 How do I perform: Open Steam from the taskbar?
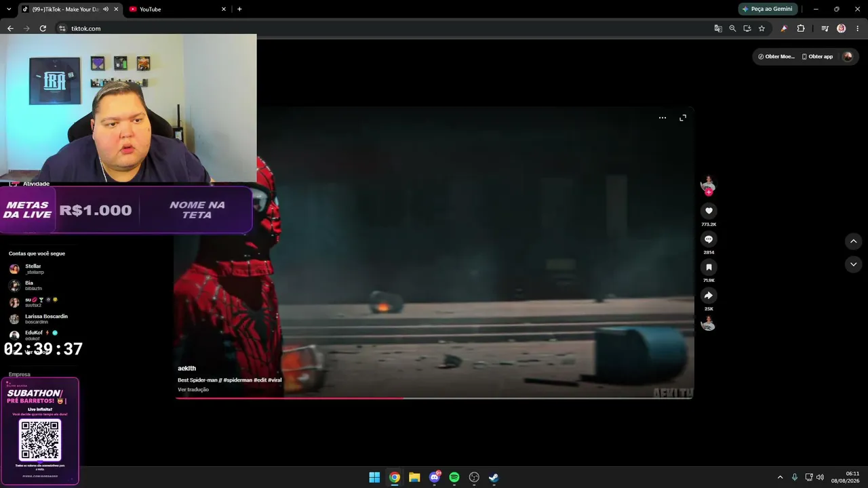(494, 477)
